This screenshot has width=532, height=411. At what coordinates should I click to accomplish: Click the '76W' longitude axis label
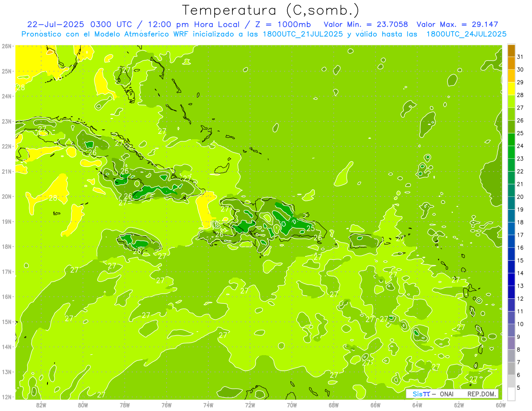coord(167,404)
